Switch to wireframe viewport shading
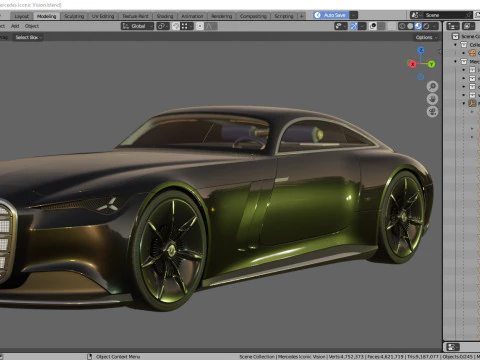 [x=402, y=26]
